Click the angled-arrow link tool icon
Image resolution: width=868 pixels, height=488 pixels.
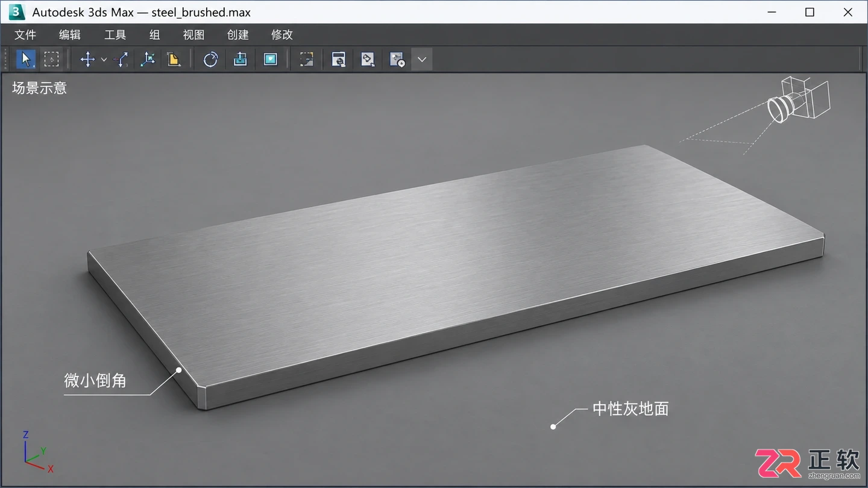(x=121, y=59)
